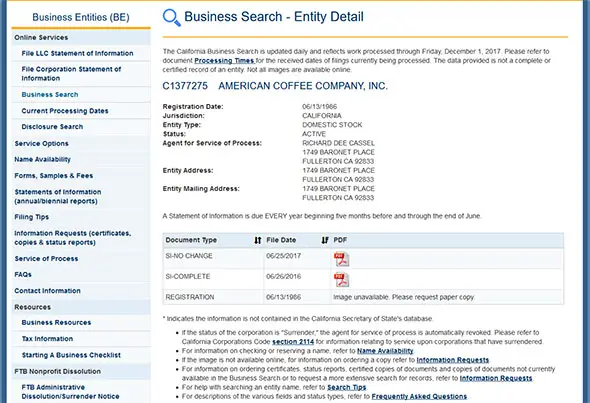Image resolution: width=590 pixels, height=403 pixels.
Task: Select file date 06/26/2016
Action: [x=283, y=277]
